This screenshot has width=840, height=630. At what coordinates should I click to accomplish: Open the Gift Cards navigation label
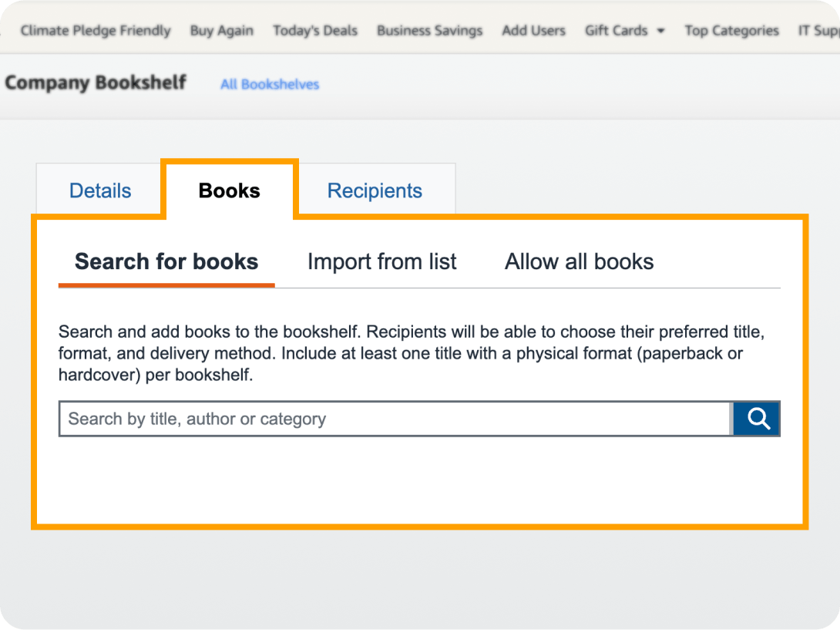(x=616, y=31)
